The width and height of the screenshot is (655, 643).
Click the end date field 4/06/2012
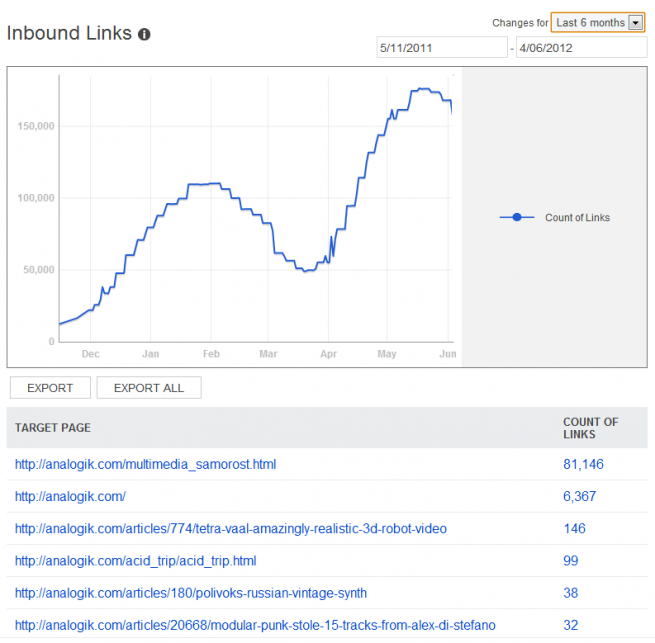[581, 48]
